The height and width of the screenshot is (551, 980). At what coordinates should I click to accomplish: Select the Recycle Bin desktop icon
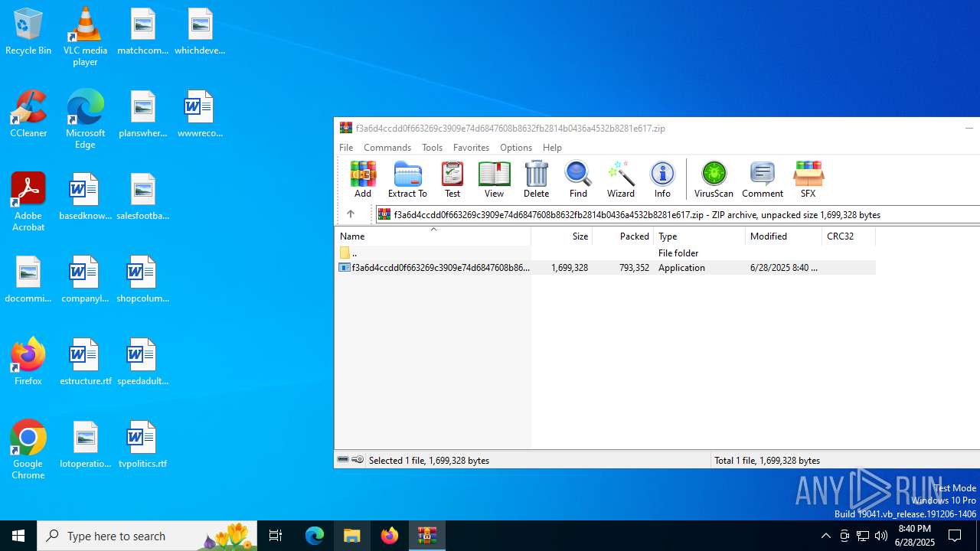point(28,31)
